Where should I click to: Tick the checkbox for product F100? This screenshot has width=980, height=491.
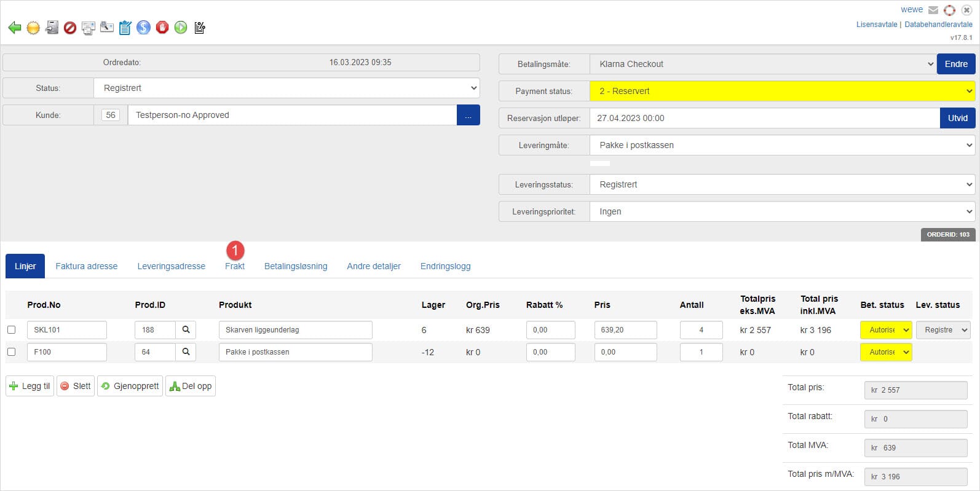[11, 352]
